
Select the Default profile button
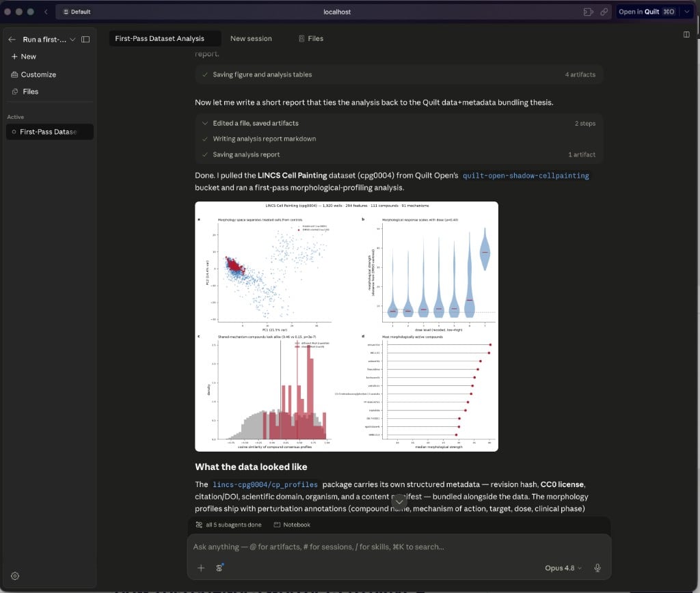pyautogui.click(x=77, y=12)
